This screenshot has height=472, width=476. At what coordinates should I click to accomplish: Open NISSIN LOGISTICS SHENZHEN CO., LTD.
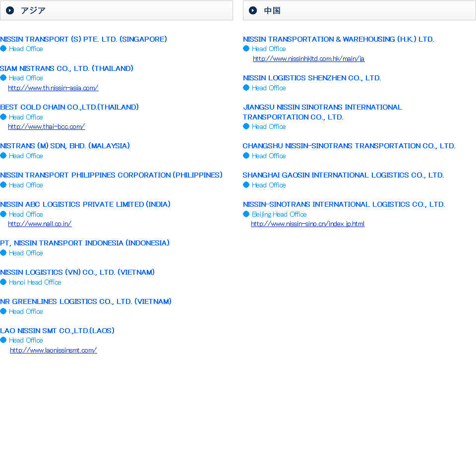(x=312, y=78)
